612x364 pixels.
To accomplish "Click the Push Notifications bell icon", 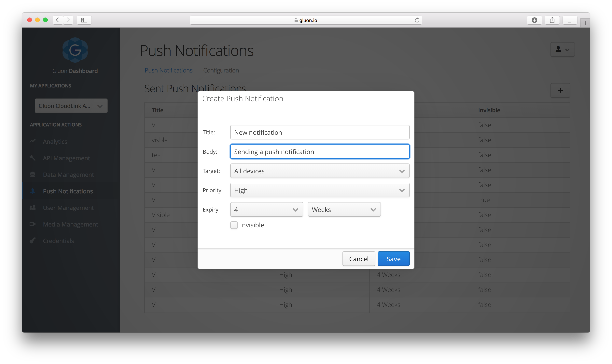I will [33, 191].
